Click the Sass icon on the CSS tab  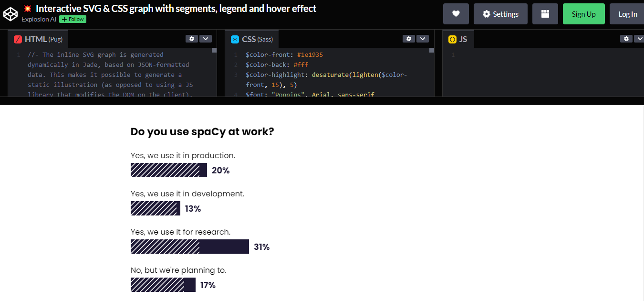[234, 39]
